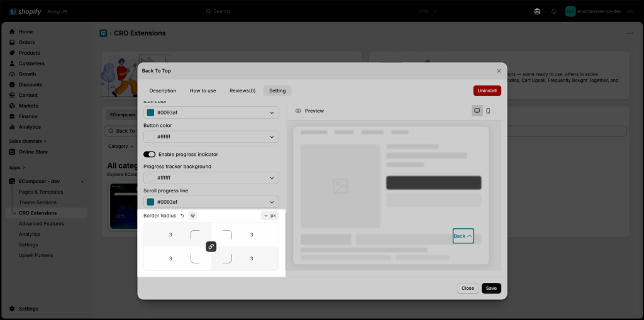
Task: Expand the Scroll progress line dropdown
Action: coord(211,202)
